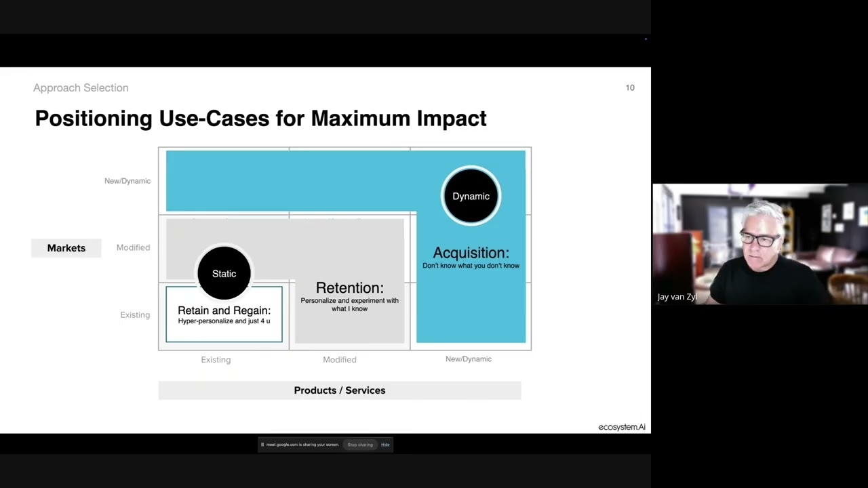
Task: Click the Jay van Zyl video thumbnail
Action: coord(760,244)
